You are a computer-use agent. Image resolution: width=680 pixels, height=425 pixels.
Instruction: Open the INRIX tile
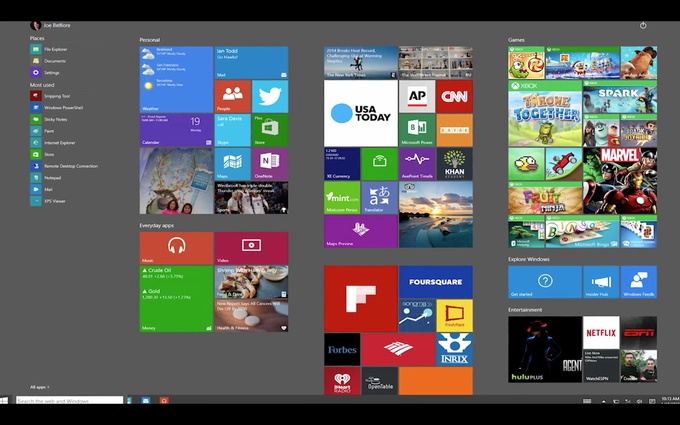[x=454, y=350]
